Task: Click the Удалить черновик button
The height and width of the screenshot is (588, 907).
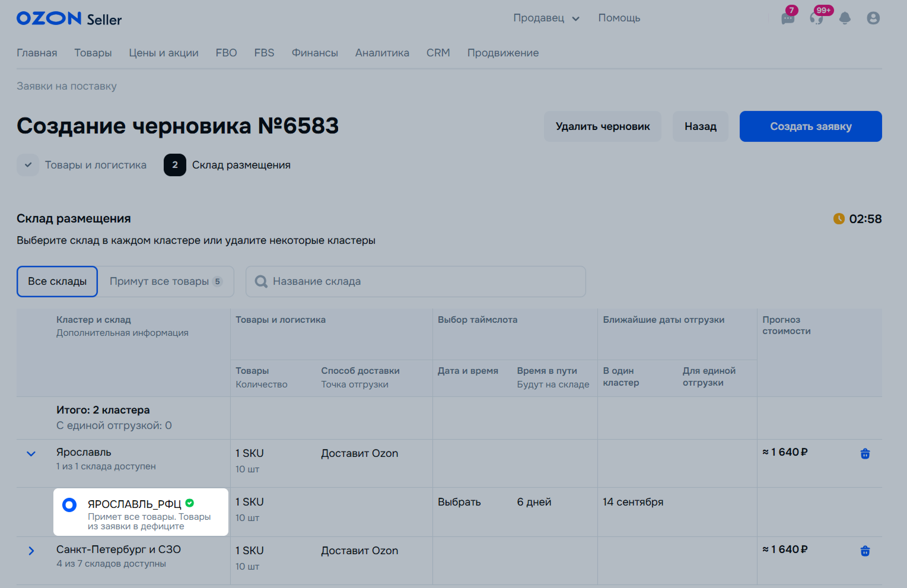Action: pyautogui.click(x=603, y=126)
